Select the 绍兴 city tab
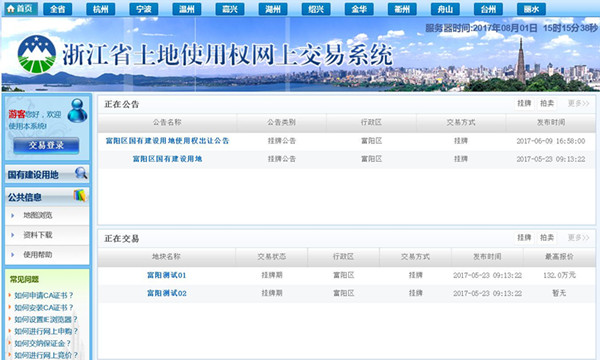 point(316,9)
